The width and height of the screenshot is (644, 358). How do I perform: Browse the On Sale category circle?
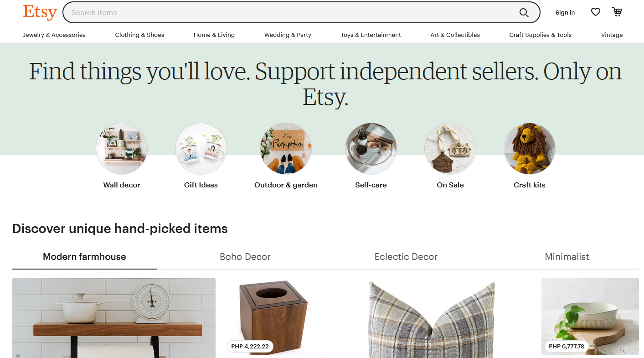[x=450, y=149]
